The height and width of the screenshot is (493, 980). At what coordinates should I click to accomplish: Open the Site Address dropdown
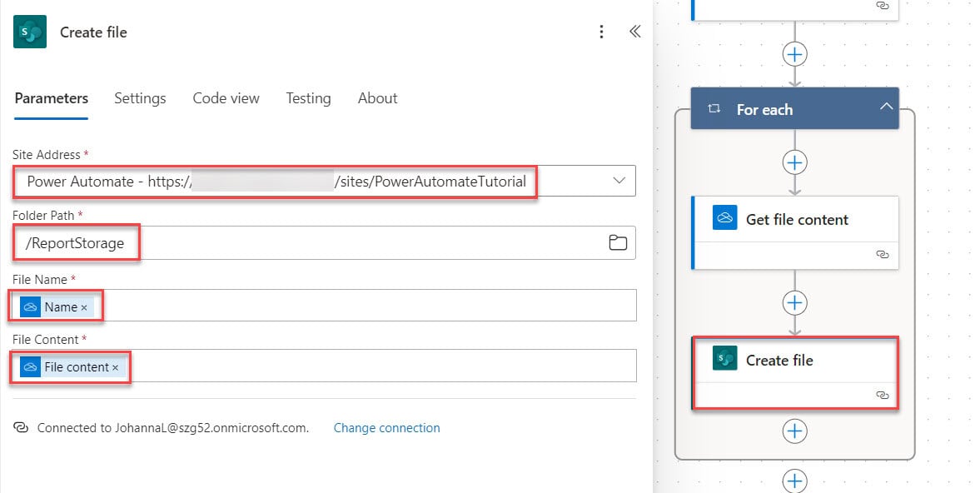coord(618,181)
